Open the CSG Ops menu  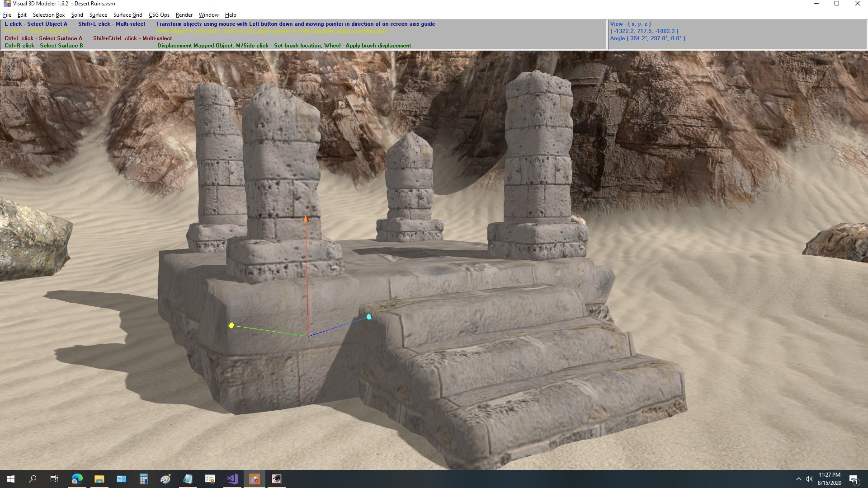pos(159,14)
